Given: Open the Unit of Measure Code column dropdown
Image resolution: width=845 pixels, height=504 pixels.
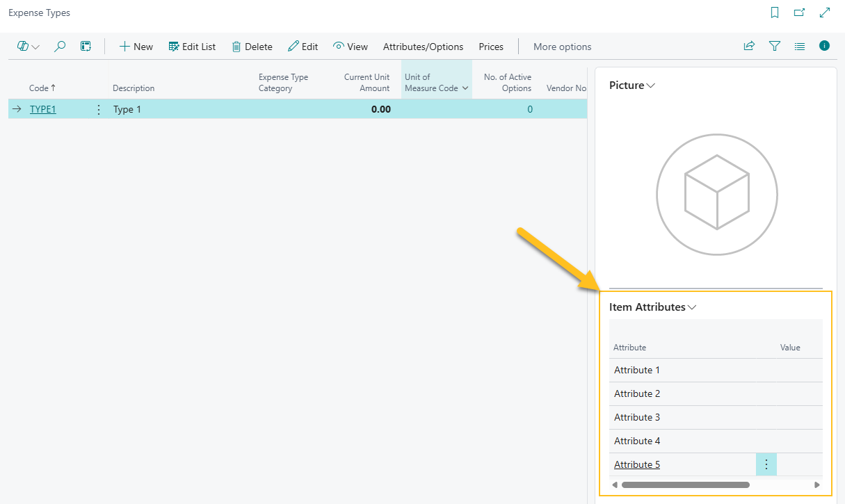Looking at the screenshot, I should click(x=465, y=88).
